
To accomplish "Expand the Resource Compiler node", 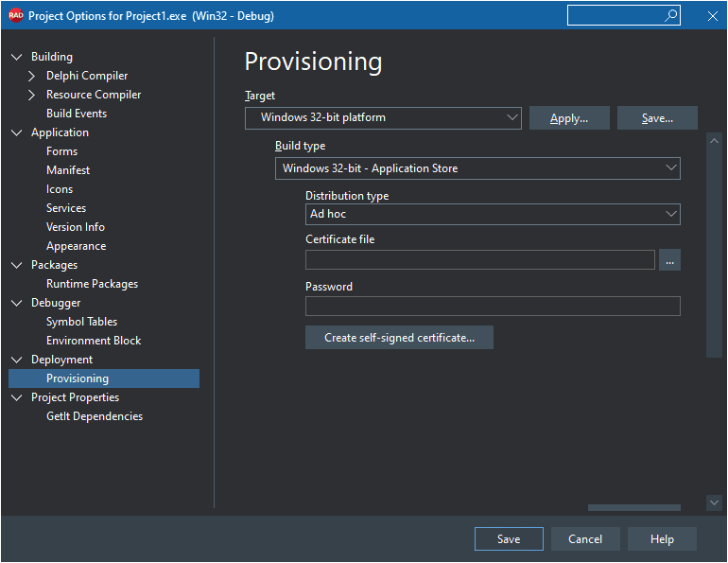I will (x=31, y=95).
